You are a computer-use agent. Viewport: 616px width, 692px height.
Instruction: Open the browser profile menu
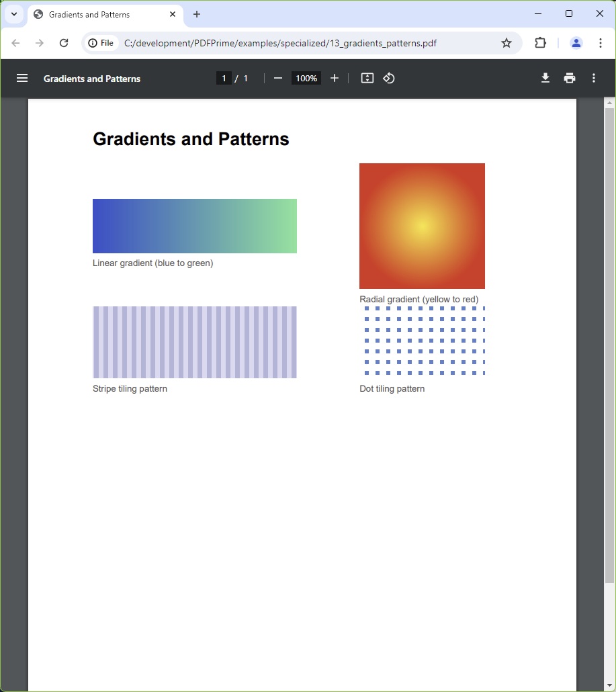tap(576, 42)
